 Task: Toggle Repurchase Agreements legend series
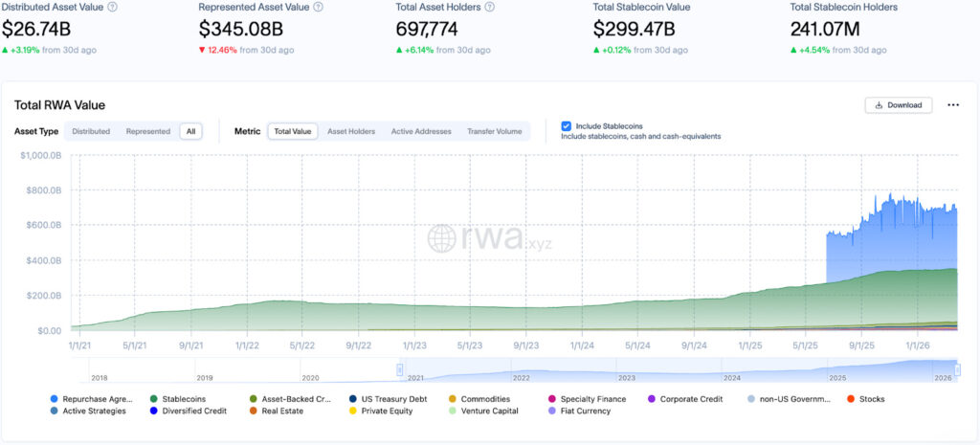pos(92,399)
